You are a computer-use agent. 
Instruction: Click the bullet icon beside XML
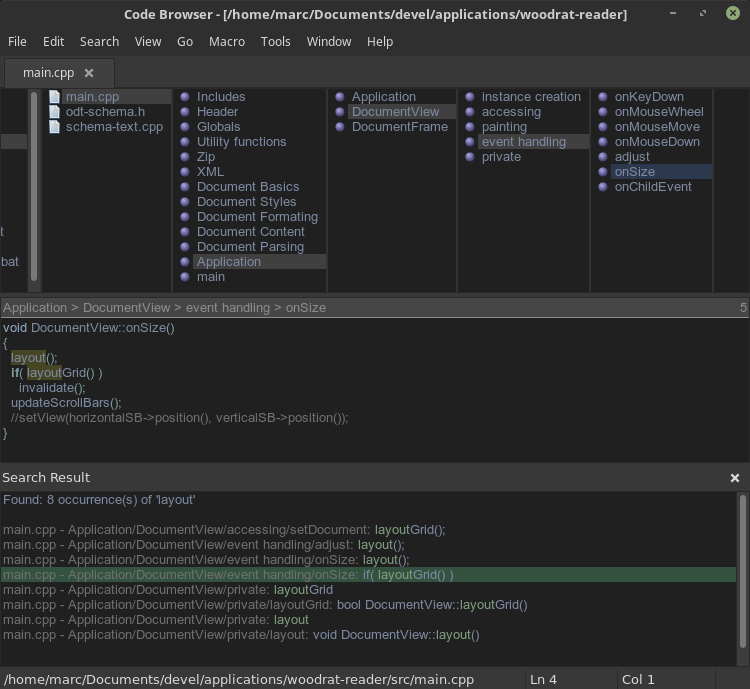[x=185, y=172]
